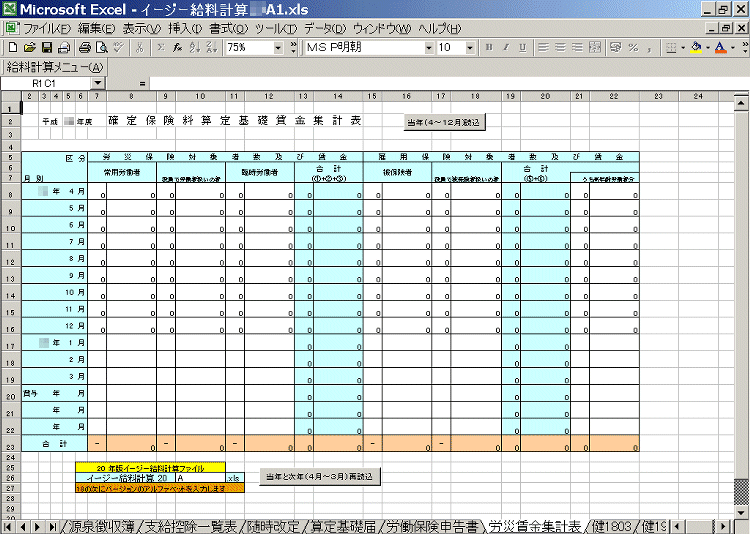Click the 当年(4〜12月)読込 button
The width and height of the screenshot is (750, 534).
click(443, 122)
